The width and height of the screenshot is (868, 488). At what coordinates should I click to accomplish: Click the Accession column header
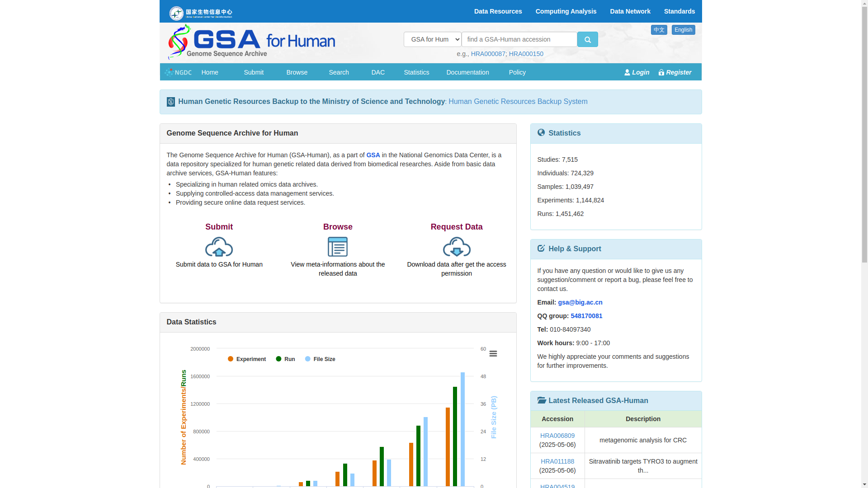pos(557,419)
